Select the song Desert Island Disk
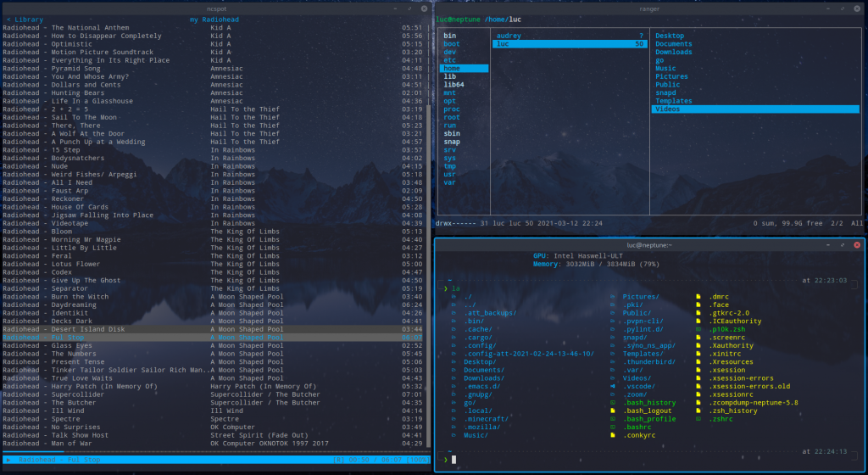 point(213,329)
